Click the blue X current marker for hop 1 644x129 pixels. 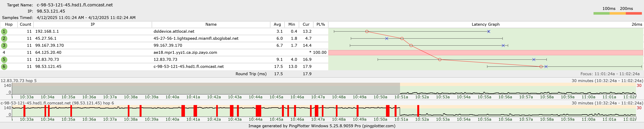(488, 31)
